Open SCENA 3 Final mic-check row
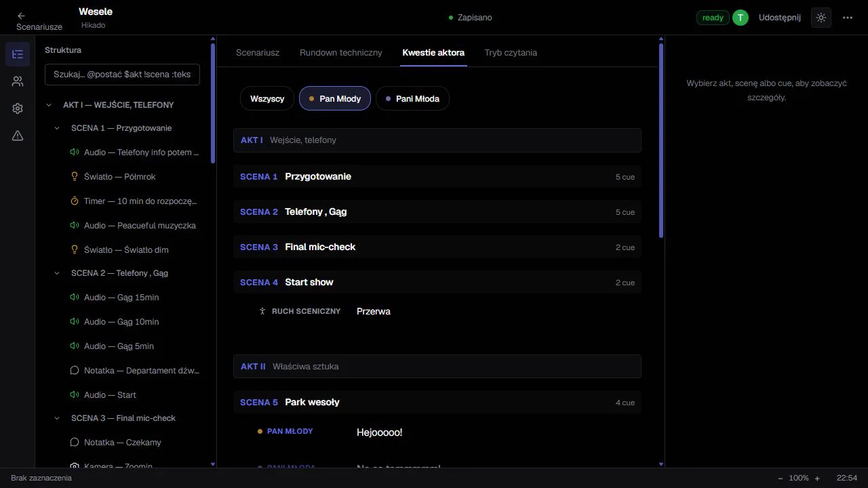Image resolution: width=868 pixels, height=488 pixels. click(437, 247)
